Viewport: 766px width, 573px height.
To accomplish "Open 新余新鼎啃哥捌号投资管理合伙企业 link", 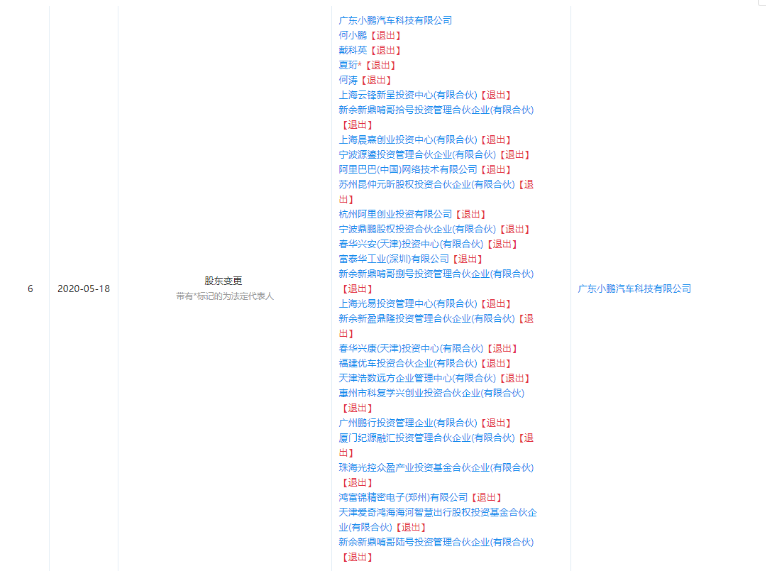I will pyautogui.click(x=436, y=274).
